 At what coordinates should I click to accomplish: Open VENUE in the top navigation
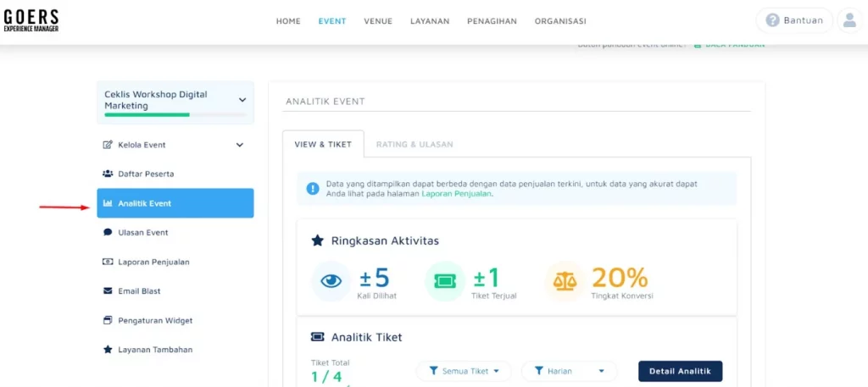click(378, 21)
